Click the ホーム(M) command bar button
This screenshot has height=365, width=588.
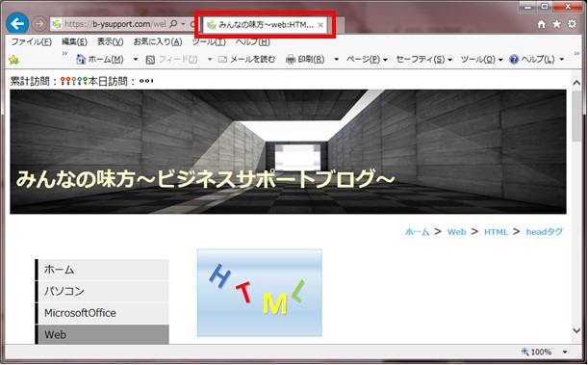(x=100, y=60)
